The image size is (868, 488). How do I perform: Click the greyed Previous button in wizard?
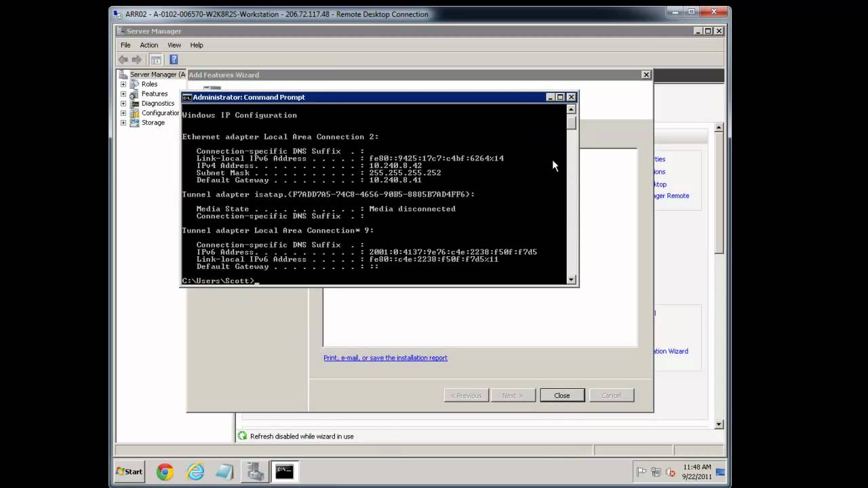pos(467,395)
